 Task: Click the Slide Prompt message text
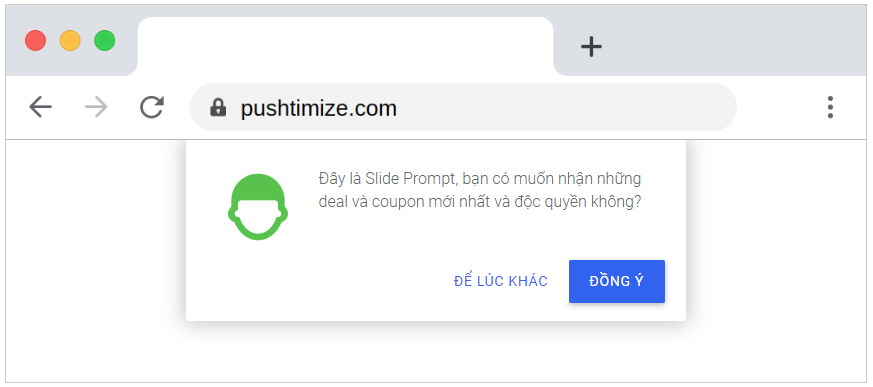click(x=480, y=190)
